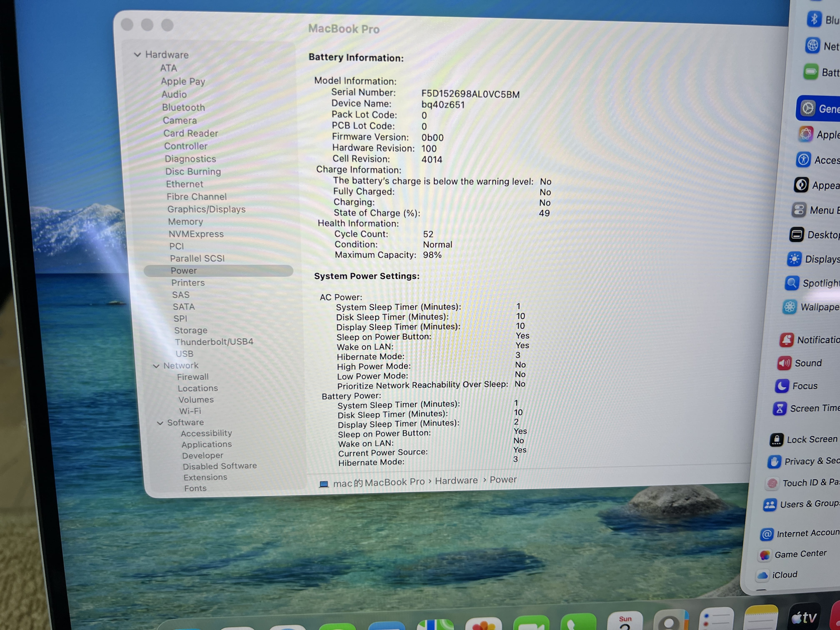Viewport: 840px width, 630px height.
Task: Collapse the Software section chevron
Action: coord(160,423)
